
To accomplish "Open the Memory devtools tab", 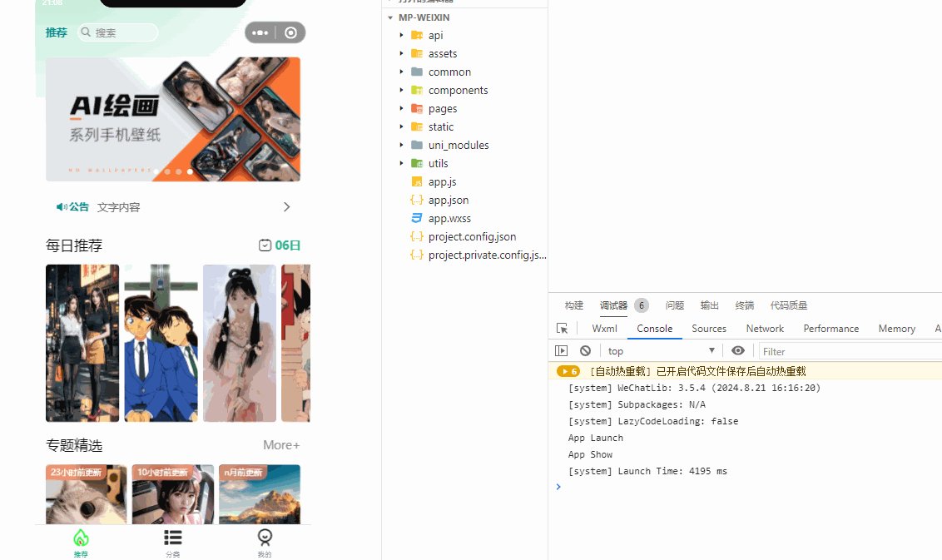I will (x=896, y=329).
